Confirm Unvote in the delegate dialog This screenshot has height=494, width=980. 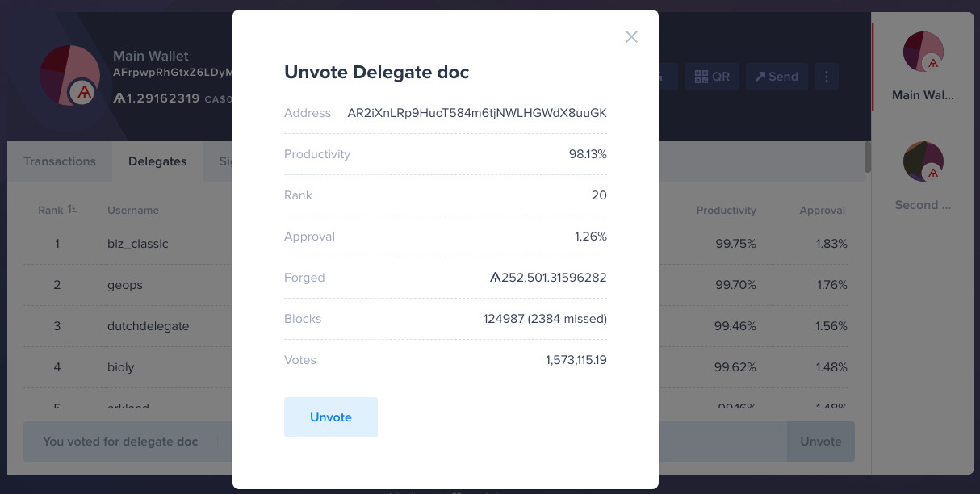[x=331, y=417]
